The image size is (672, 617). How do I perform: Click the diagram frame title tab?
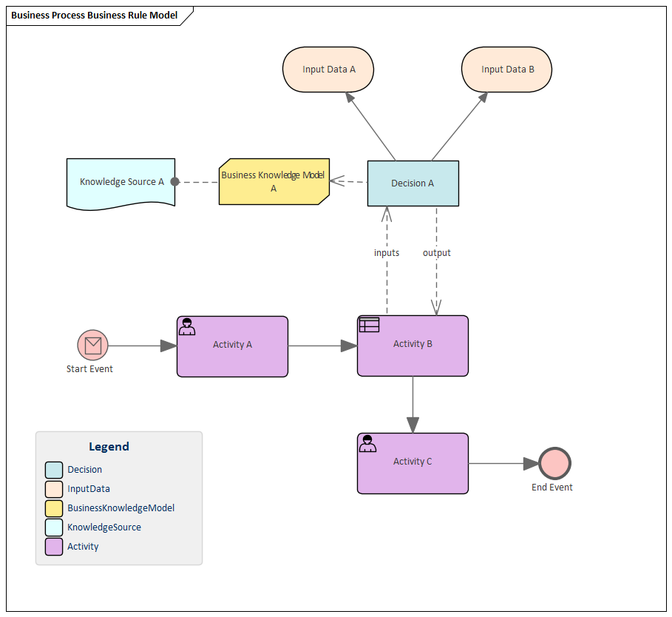(95, 16)
